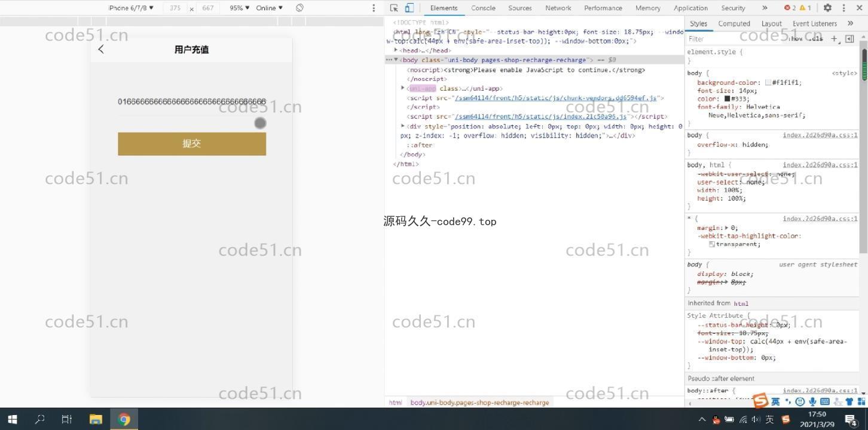Open the 95% zoom dropdown
The height and width of the screenshot is (430, 868).
point(240,8)
